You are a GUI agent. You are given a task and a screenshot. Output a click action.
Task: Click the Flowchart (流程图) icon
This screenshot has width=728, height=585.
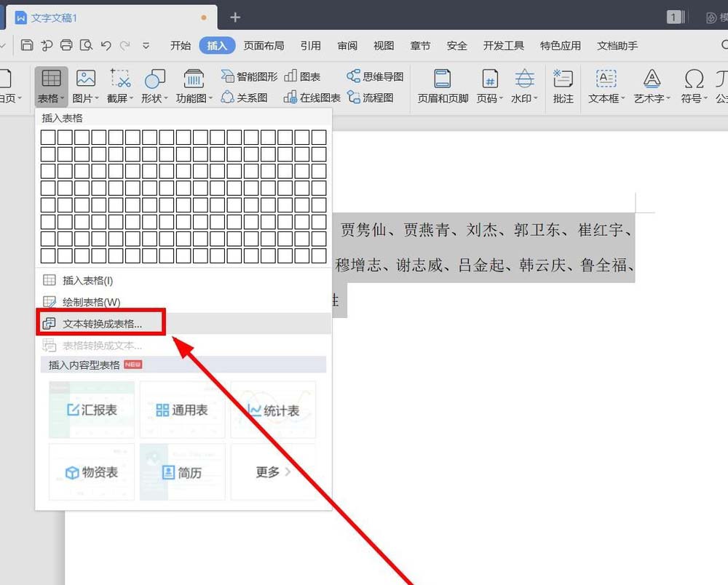pos(371,97)
